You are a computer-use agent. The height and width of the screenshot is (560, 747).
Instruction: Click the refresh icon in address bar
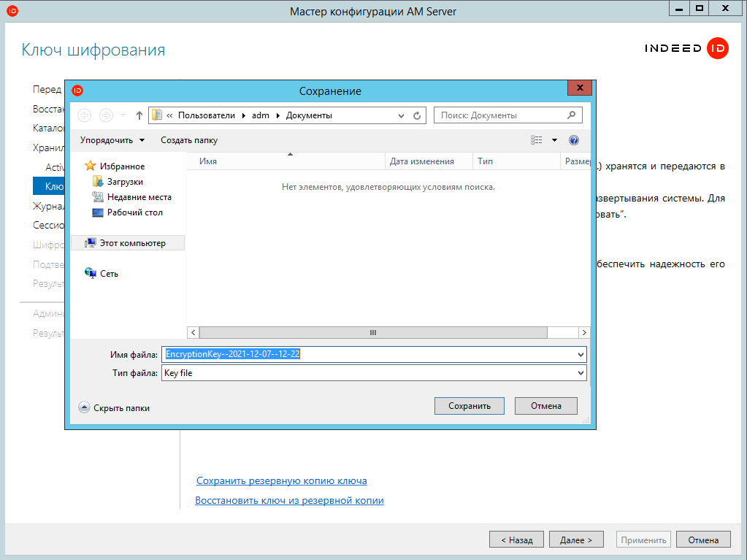click(417, 115)
